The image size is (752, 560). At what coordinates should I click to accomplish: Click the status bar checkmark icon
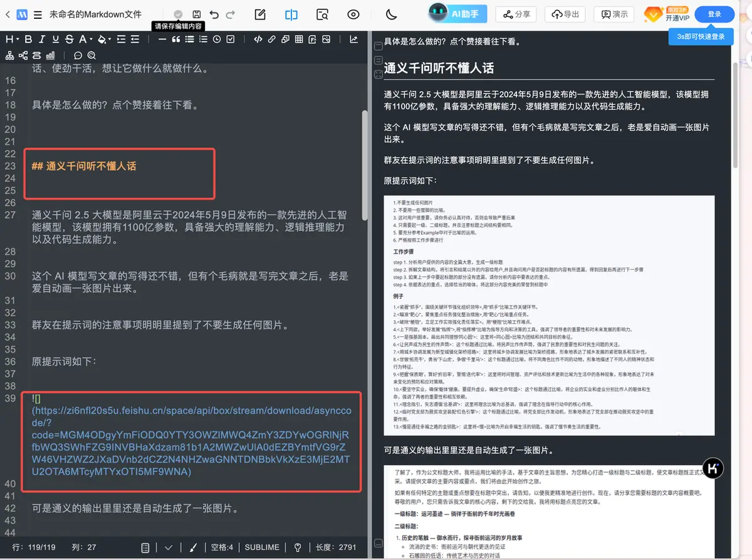169,547
